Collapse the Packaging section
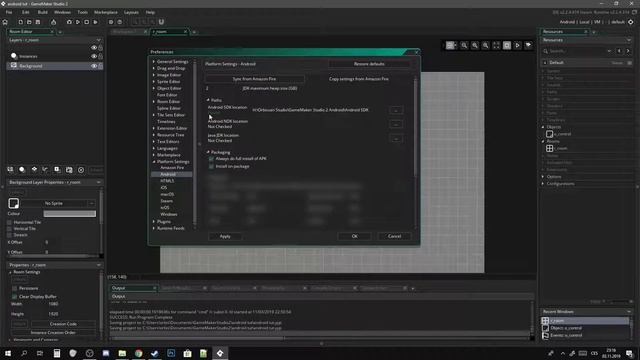The height and width of the screenshot is (360, 640). point(208,152)
